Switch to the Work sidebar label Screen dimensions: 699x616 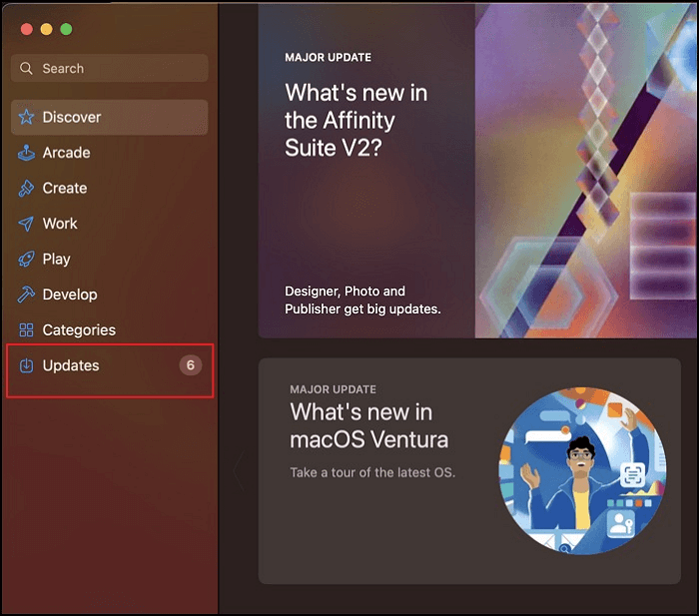click(60, 224)
